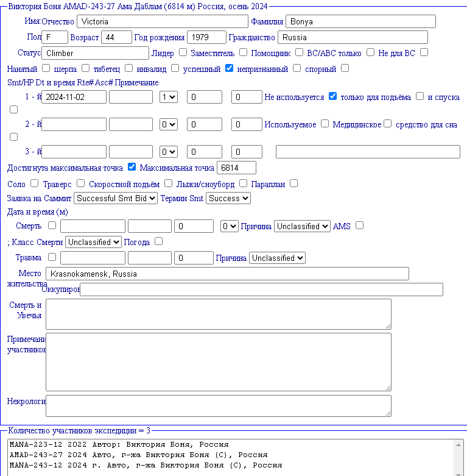Screen dimensions: 467x476
Task: Expand the Травма Причина dropdown
Action: coord(277,258)
